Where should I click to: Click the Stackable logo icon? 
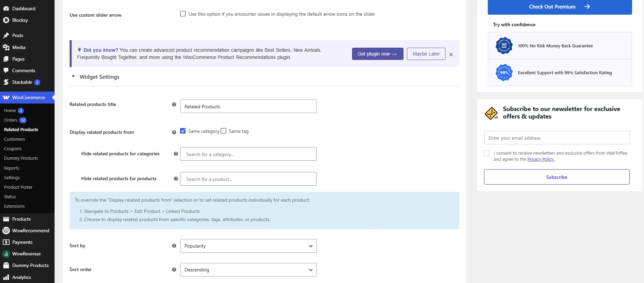6,82
